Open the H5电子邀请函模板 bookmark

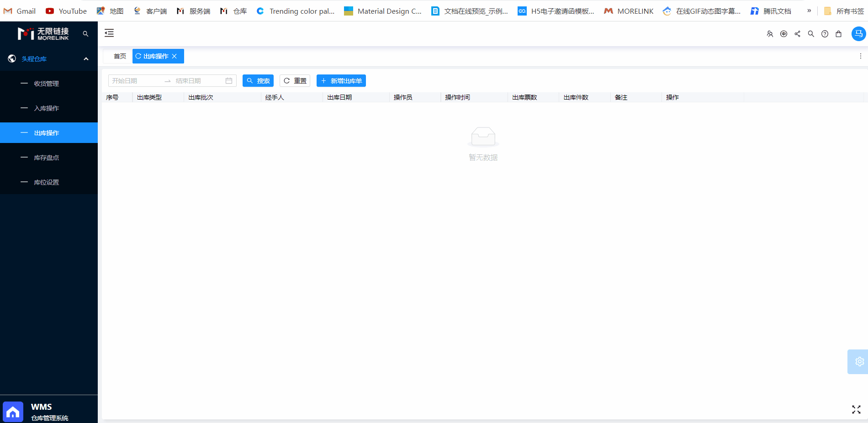point(556,11)
